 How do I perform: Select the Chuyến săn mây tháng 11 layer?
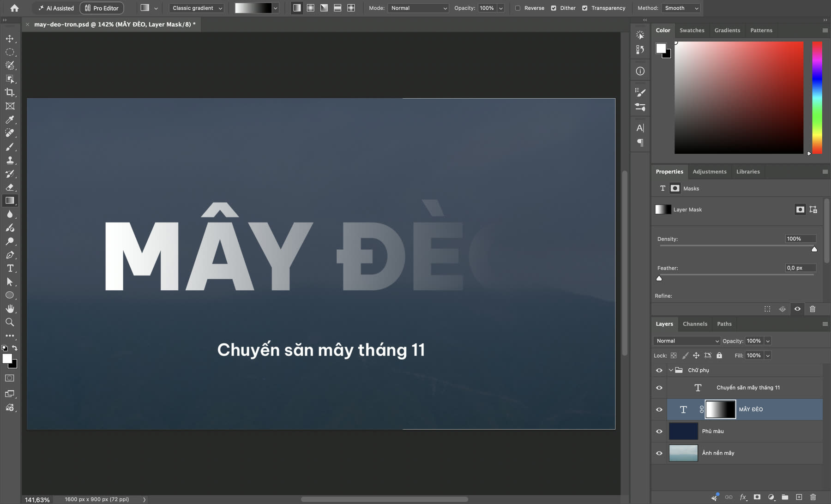[745, 388]
